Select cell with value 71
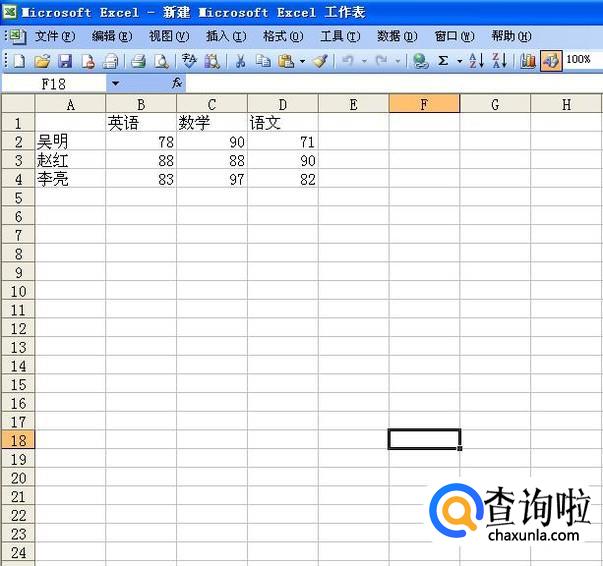 click(x=283, y=142)
